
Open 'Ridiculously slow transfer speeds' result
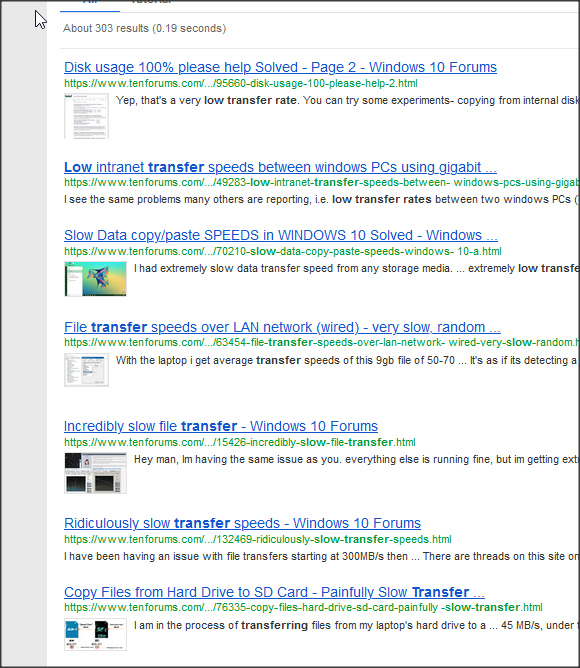[242, 523]
